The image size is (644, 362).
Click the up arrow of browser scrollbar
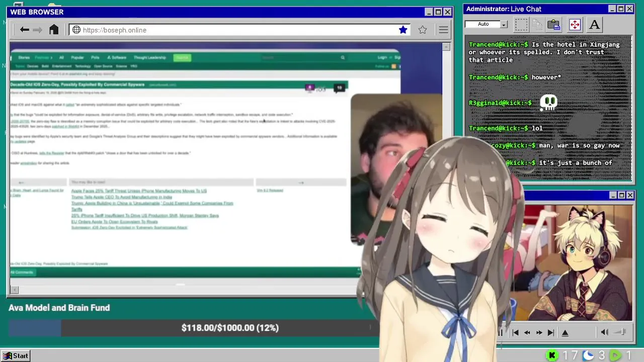point(446,47)
